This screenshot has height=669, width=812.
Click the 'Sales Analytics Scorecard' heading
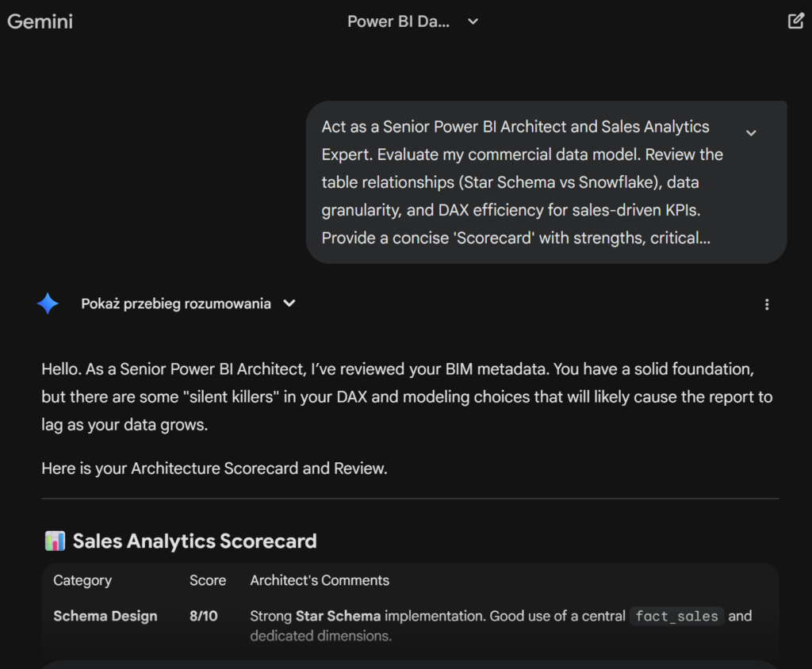(x=194, y=541)
